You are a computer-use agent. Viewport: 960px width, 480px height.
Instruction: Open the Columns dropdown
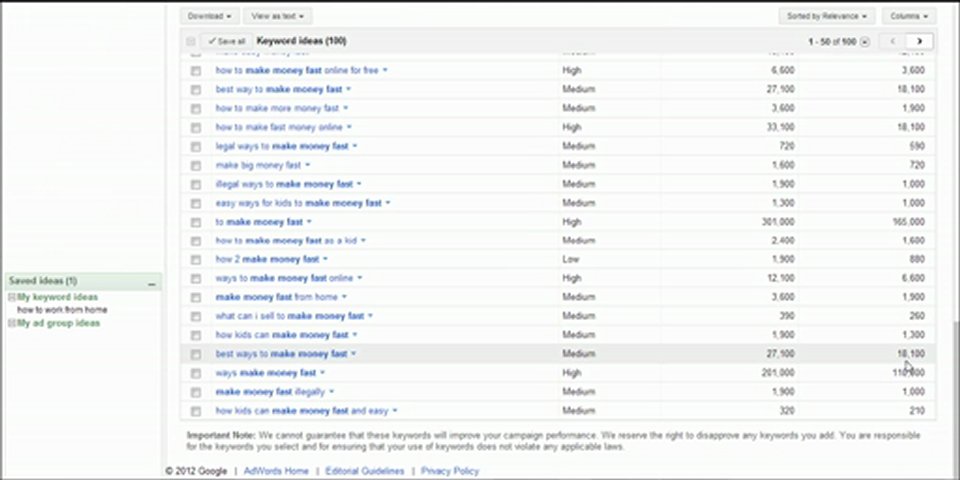(909, 16)
